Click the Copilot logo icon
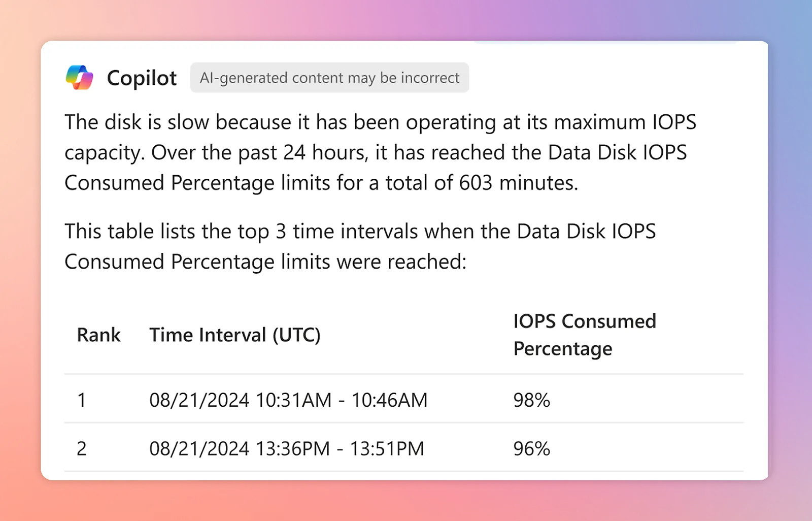Image resolution: width=812 pixels, height=521 pixels. pyautogui.click(x=80, y=78)
